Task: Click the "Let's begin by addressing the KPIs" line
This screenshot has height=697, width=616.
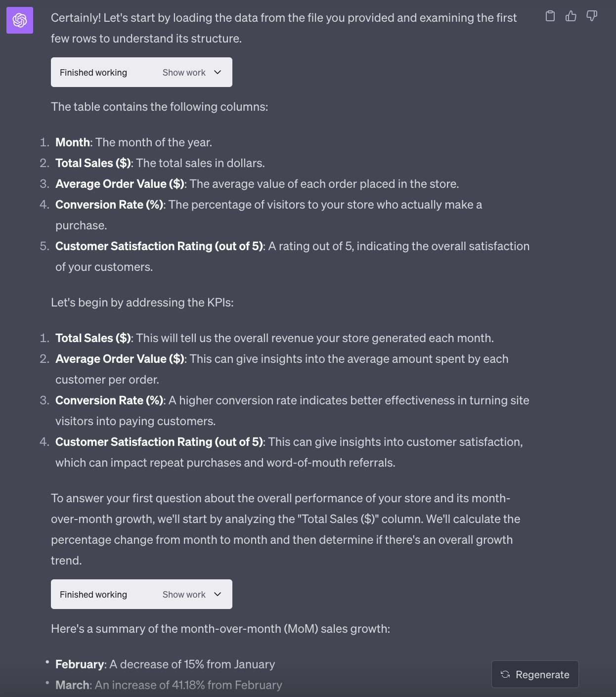Action: 142,303
